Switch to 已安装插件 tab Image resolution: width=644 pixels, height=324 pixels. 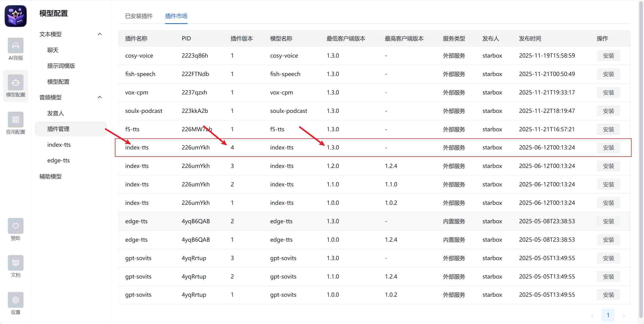tap(139, 16)
